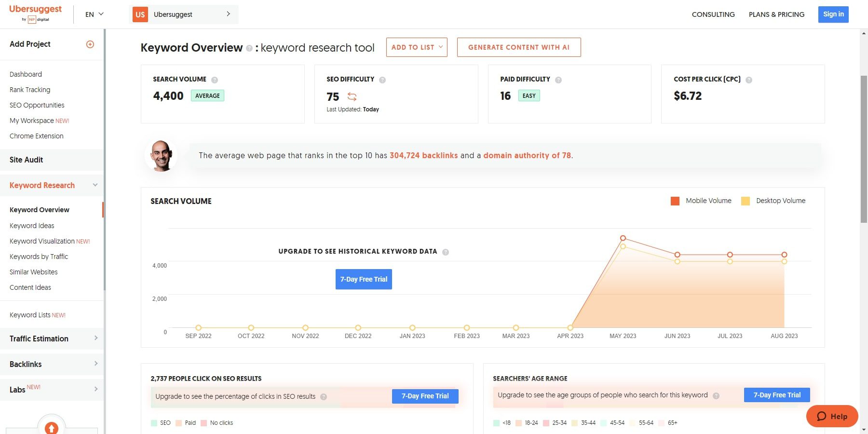This screenshot has height=434, width=868.
Task: Toggle Desktop Volume in the chart legend
Action: [x=773, y=201]
